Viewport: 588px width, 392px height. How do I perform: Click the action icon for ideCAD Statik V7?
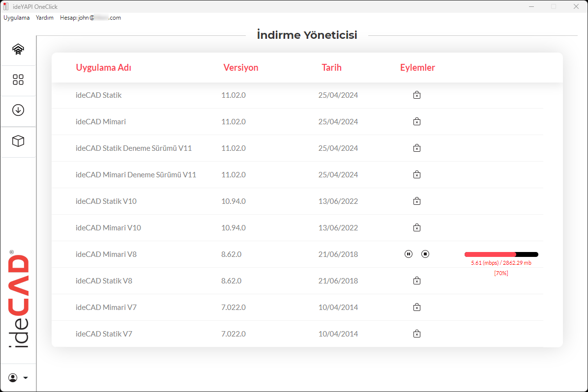[x=416, y=334]
